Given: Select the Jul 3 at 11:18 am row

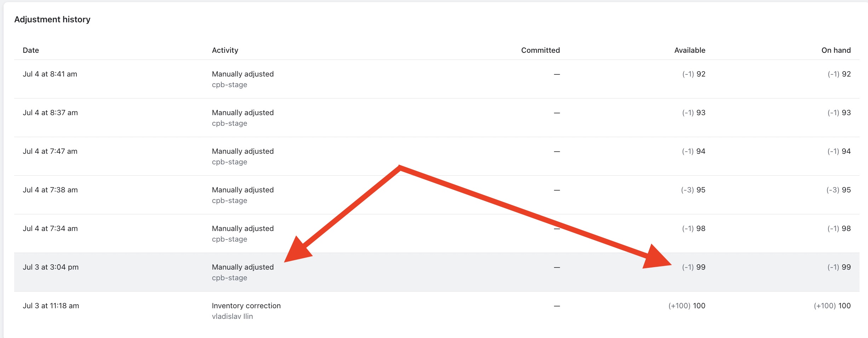Looking at the screenshot, I should [x=425, y=310].
